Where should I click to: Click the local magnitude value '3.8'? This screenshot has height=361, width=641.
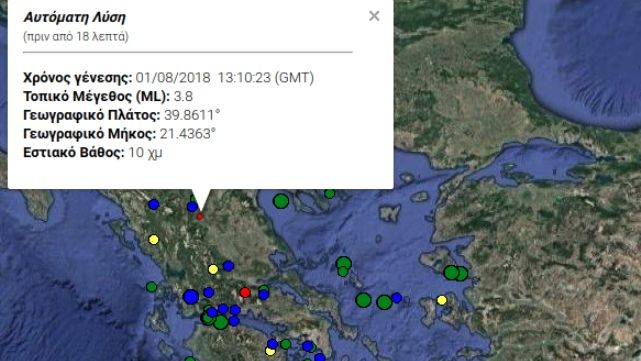(183, 96)
